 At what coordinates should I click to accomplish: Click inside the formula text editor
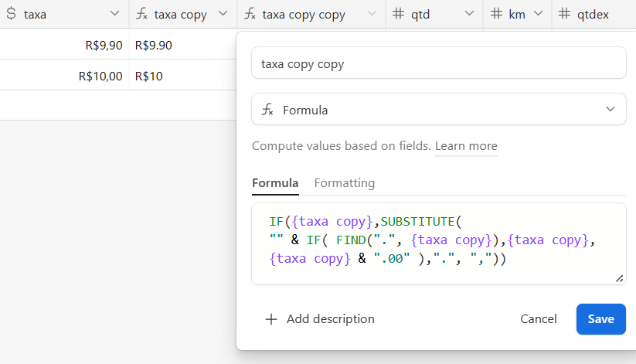pos(438,244)
